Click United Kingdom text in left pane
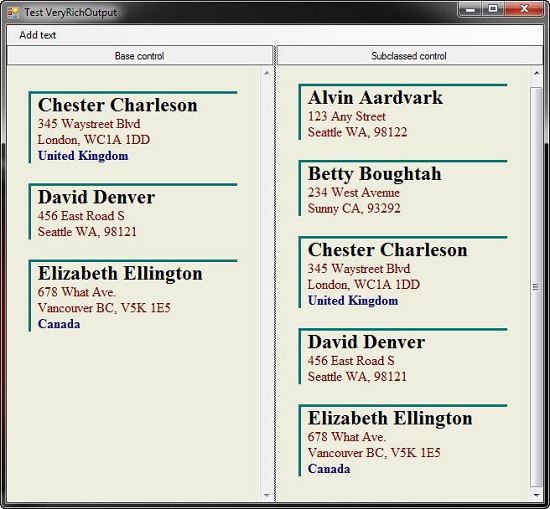 tap(83, 156)
